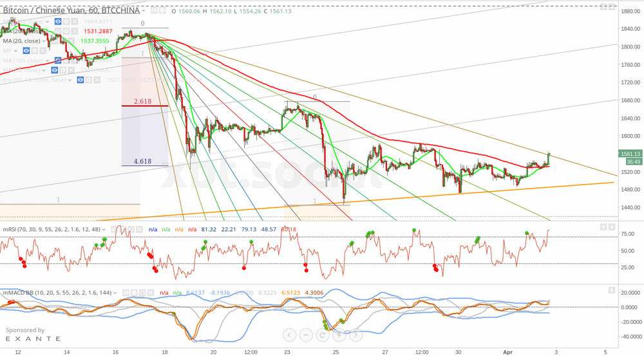This screenshot has height=356, width=644.
Task: Select the Fibonacci 4.618 level label
Action: (142, 162)
